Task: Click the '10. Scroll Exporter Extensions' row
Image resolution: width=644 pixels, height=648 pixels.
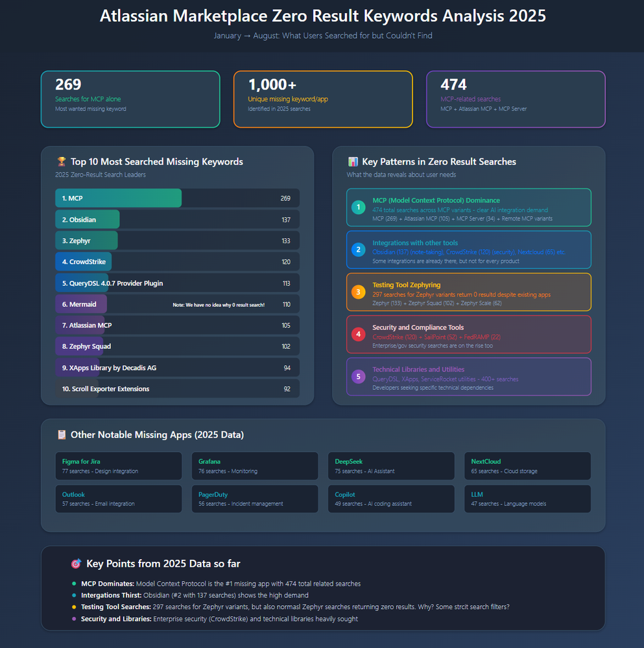Action: pos(177,389)
